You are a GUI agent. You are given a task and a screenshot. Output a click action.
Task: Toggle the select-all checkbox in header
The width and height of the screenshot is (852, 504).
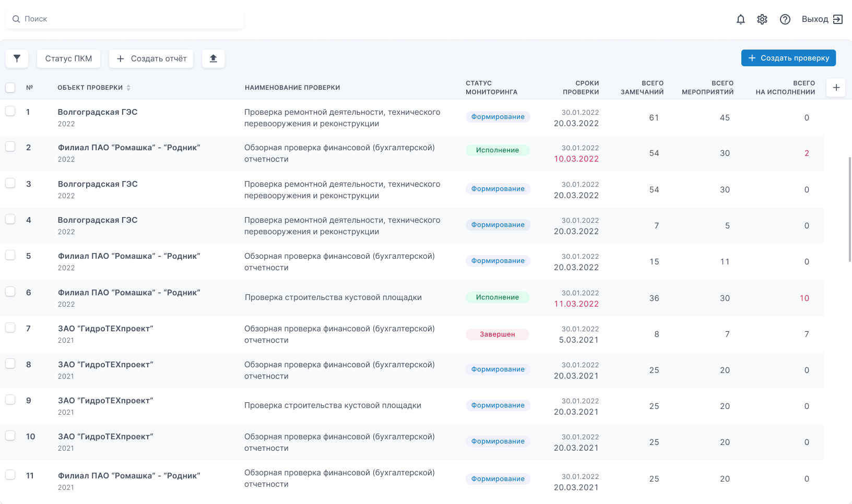(10, 87)
